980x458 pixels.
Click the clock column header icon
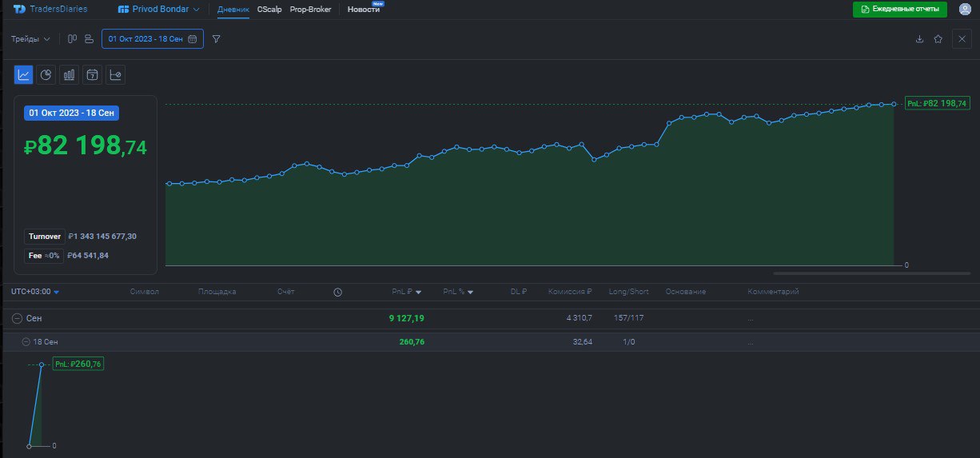[x=337, y=292]
